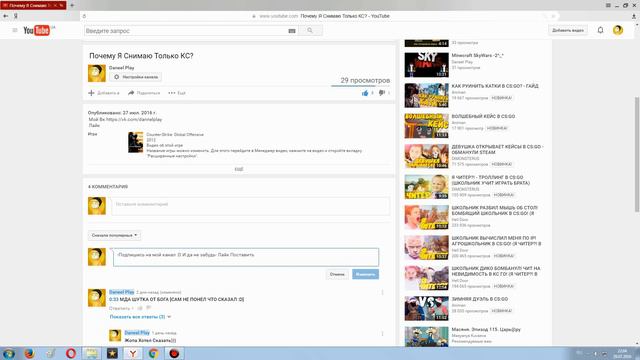The width and height of the screenshot is (640, 360).
Task: Click the YouTube logo
Action: tap(36, 30)
